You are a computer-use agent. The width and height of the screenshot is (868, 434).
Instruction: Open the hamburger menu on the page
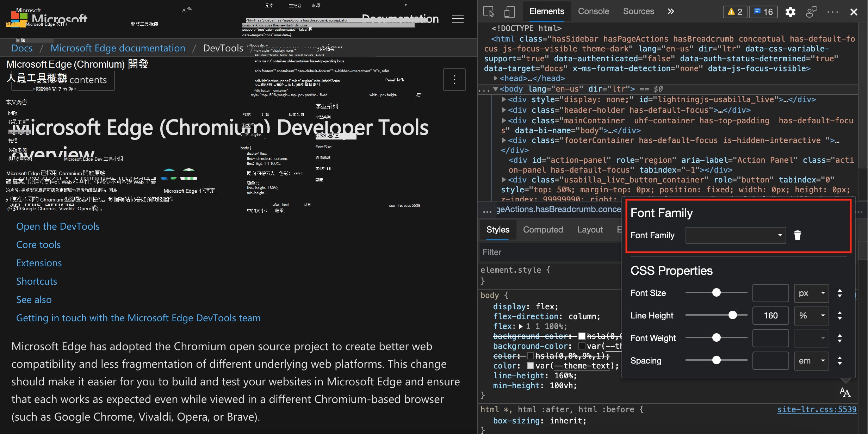pyautogui.click(x=458, y=19)
